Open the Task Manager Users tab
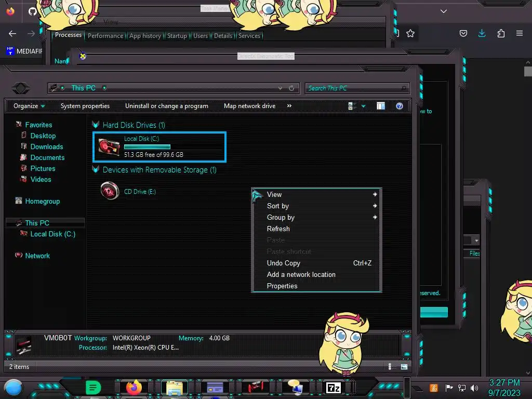The width and height of the screenshot is (532, 399). point(201,36)
